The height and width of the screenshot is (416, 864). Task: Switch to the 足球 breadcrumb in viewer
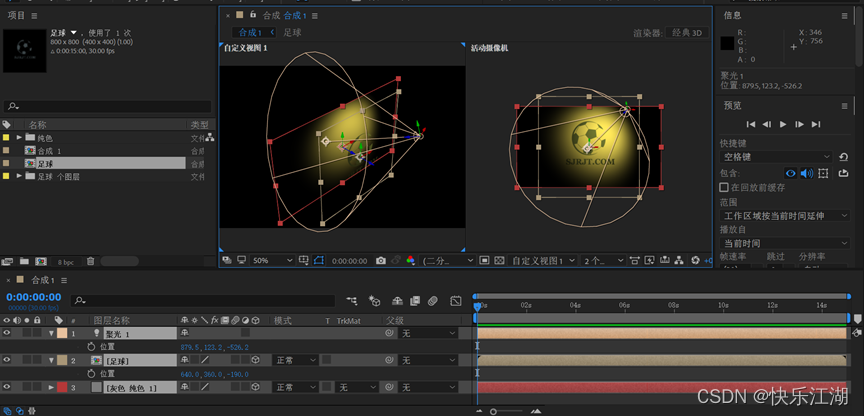293,33
